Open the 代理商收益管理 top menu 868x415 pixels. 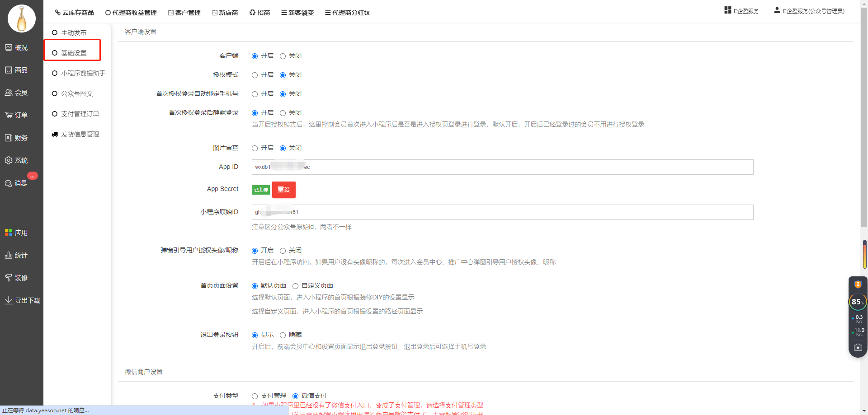coord(131,13)
